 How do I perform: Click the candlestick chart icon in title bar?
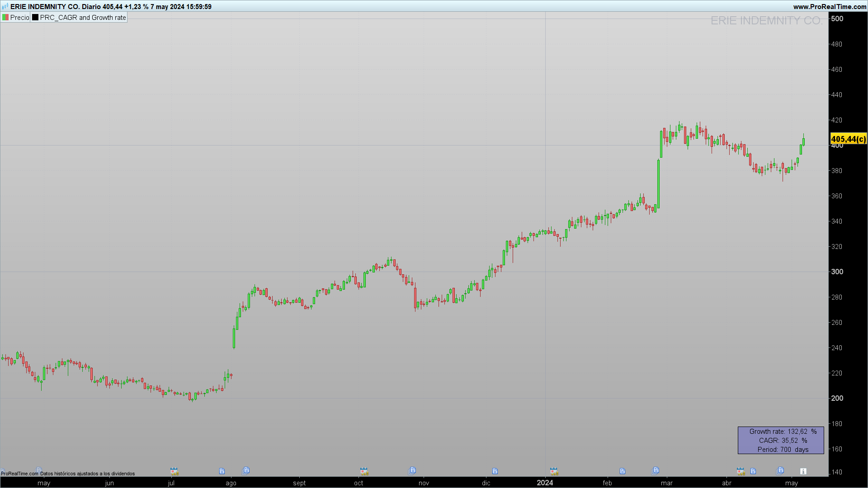tap(5, 7)
